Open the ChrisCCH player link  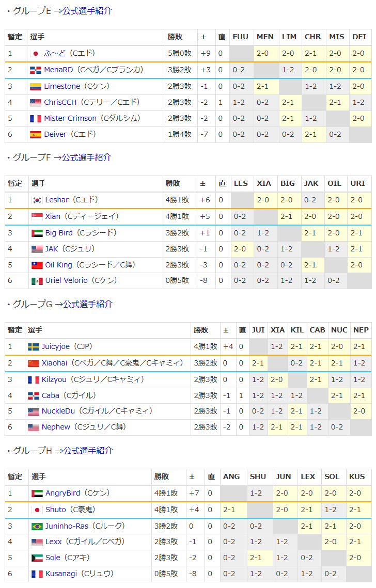(60, 102)
